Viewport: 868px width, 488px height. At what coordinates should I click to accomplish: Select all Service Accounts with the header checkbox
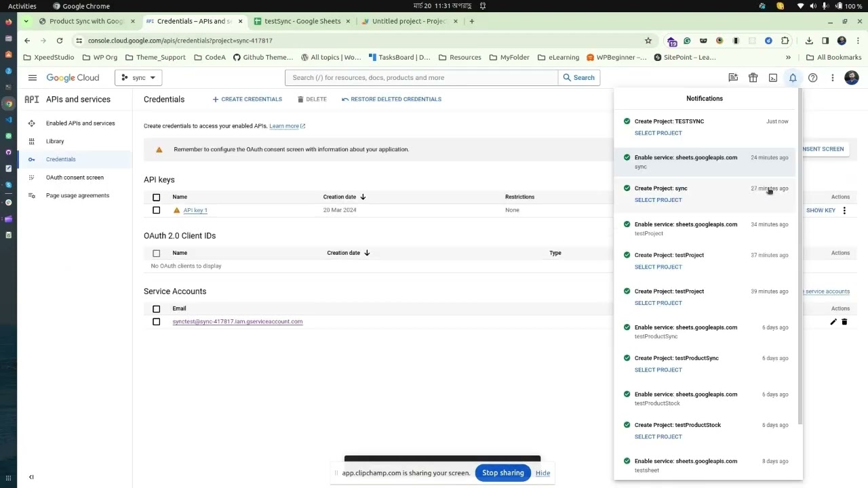[157, 309]
